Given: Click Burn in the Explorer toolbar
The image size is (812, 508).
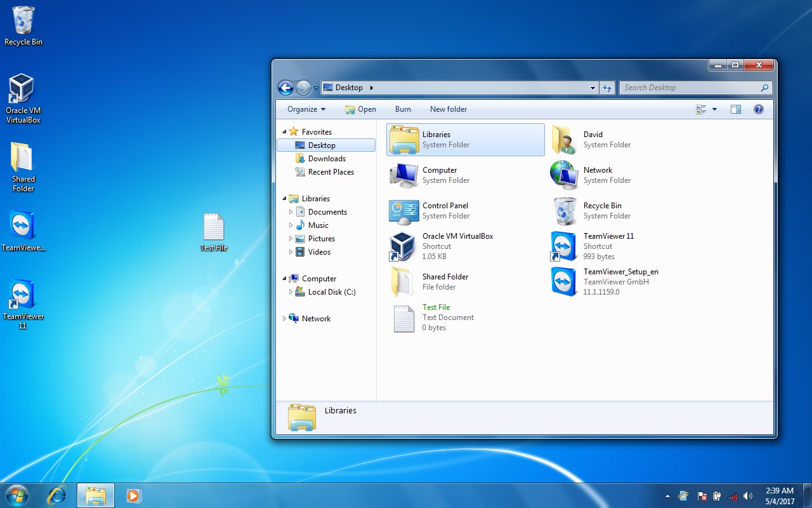Looking at the screenshot, I should [403, 109].
